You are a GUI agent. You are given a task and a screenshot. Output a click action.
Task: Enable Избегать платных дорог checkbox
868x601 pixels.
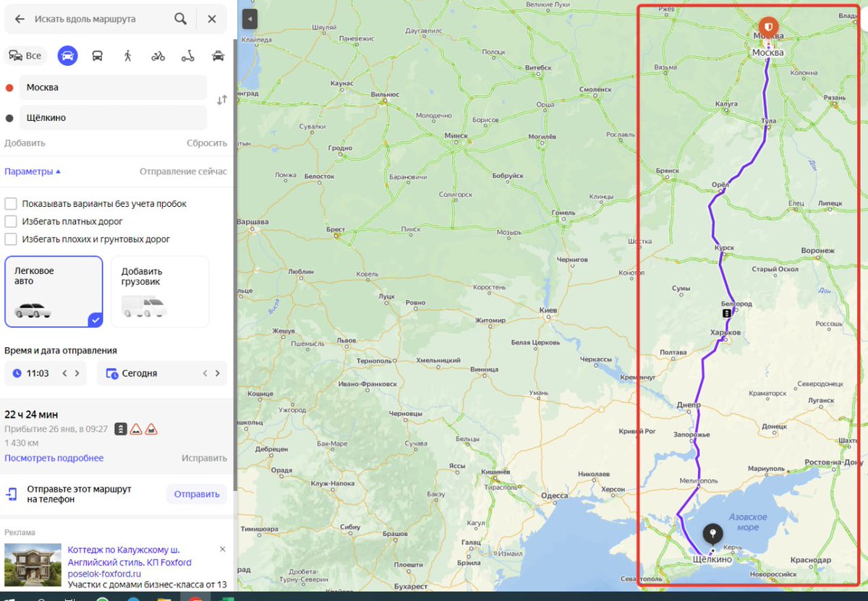(11, 221)
